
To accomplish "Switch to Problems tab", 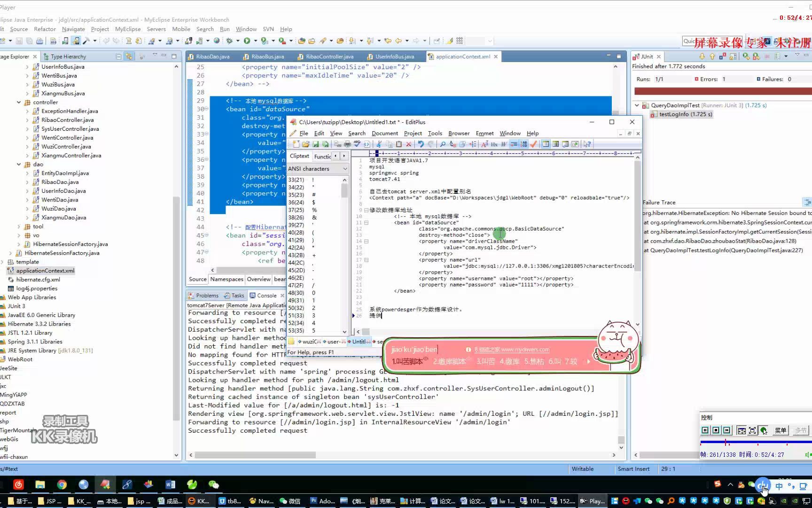I will (x=203, y=295).
